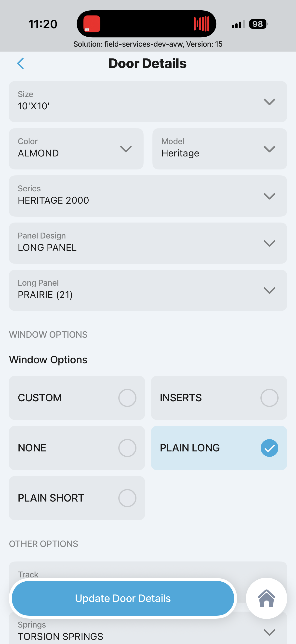Select the PLAIN SHORT window option
This screenshot has height=644, width=296.
click(77, 498)
